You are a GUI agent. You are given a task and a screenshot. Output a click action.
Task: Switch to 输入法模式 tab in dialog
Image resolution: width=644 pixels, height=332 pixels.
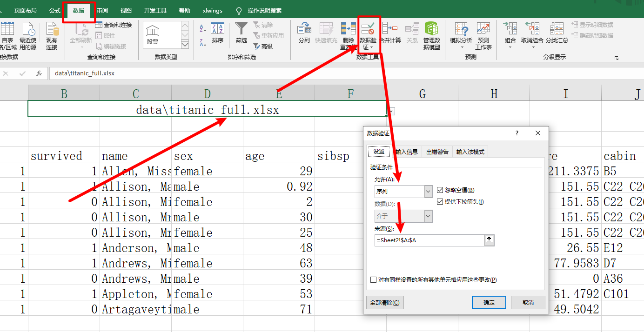pos(470,152)
